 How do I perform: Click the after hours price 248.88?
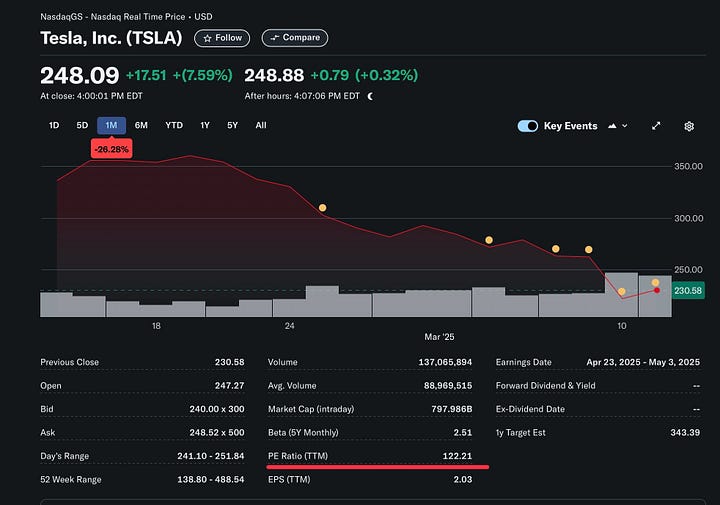(274, 75)
